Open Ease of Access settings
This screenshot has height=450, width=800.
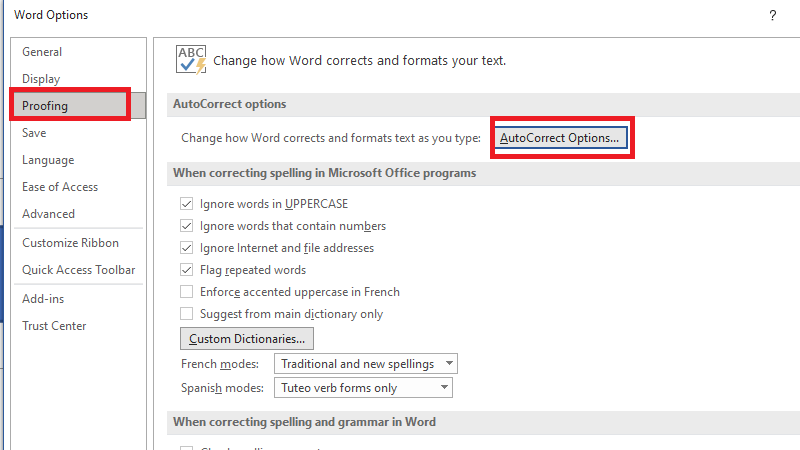pos(60,187)
